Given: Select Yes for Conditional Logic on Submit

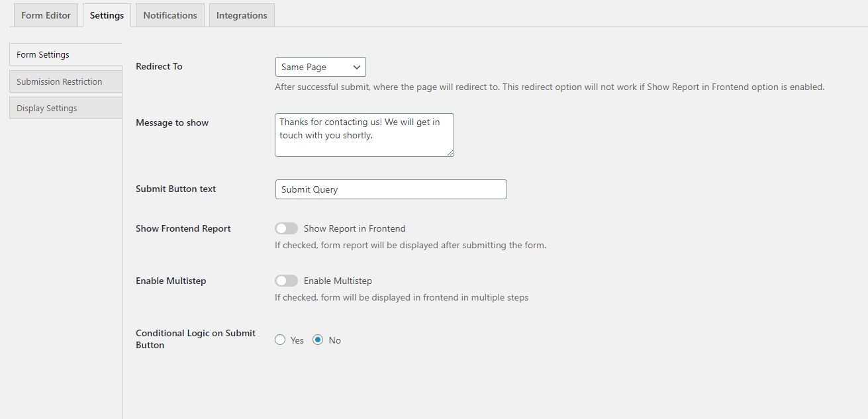Looking at the screenshot, I should [279, 339].
